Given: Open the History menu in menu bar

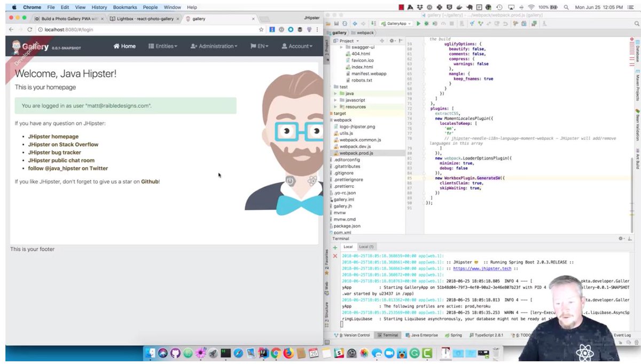Looking at the screenshot, I should tap(99, 7).
